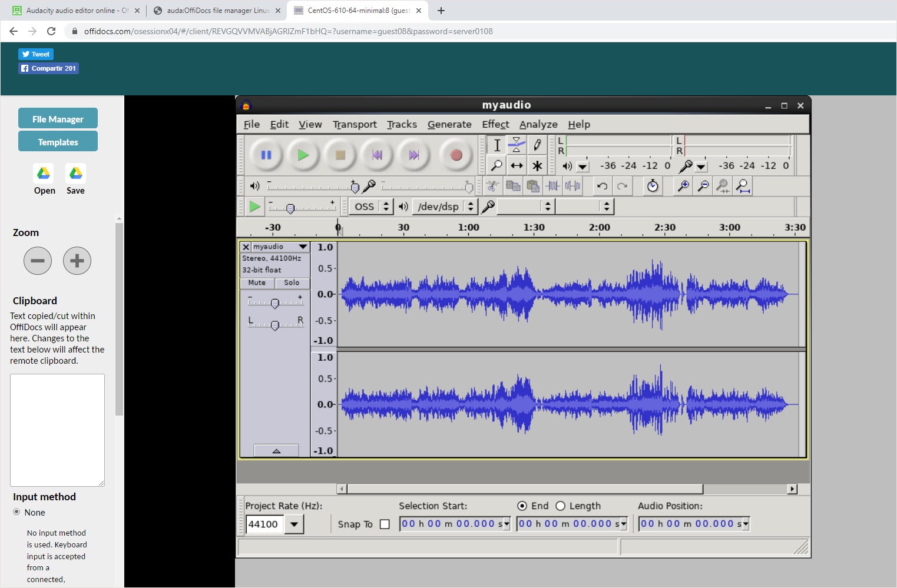Click the Skip to End button
The image size is (897, 588).
[414, 155]
